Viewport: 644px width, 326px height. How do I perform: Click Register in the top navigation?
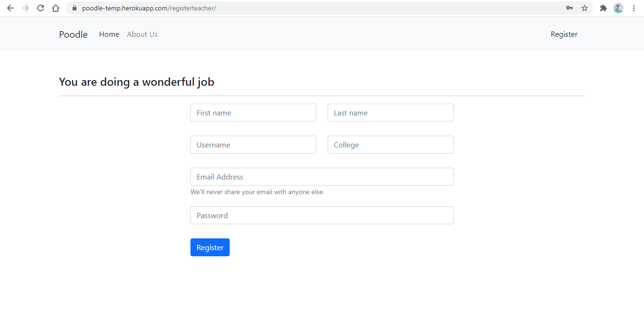click(564, 34)
